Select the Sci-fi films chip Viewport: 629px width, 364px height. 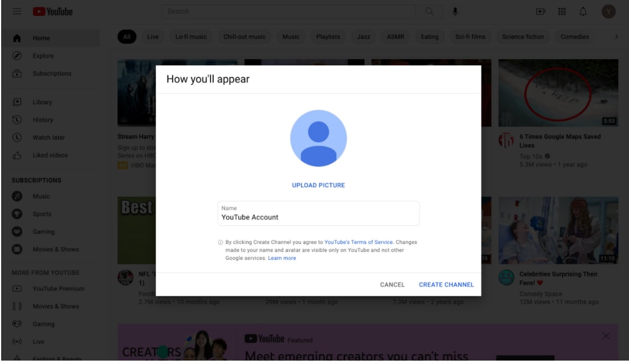click(x=470, y=36)
